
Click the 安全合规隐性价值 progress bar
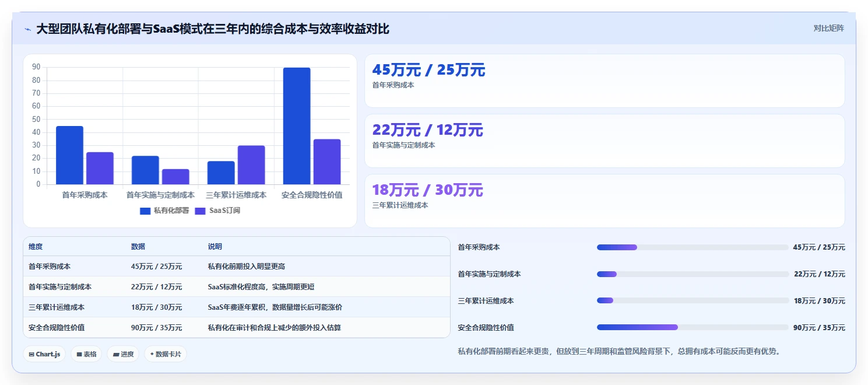(x=693, y=327)
